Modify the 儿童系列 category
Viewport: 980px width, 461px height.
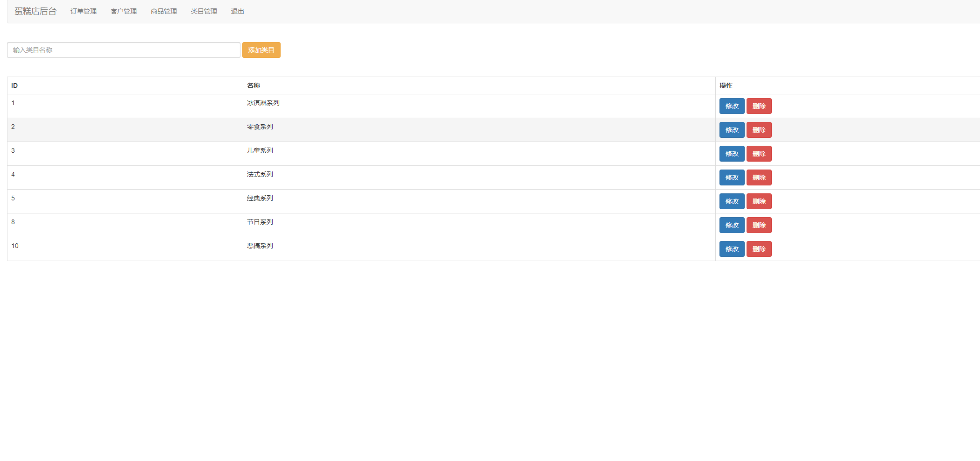(x=732, y=154)
